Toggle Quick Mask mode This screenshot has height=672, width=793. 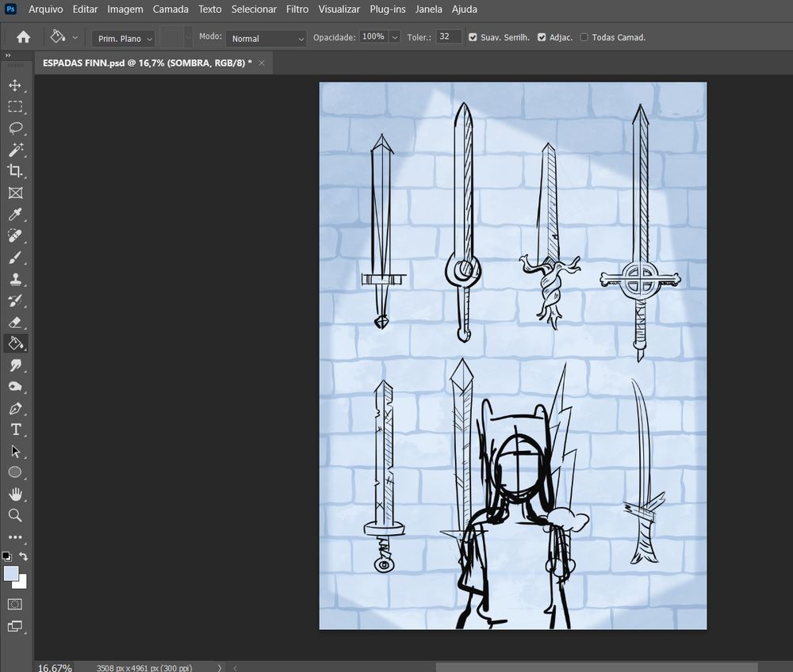tap(15, 605)
